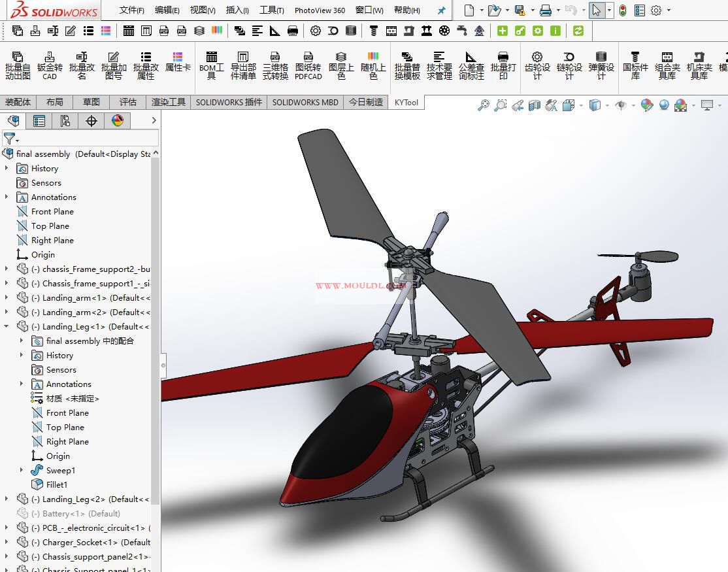Select the 弹簧设计 spring design tool
This screenshot has height=572, width=728.
pyautogui.click(x=601, y=65)
